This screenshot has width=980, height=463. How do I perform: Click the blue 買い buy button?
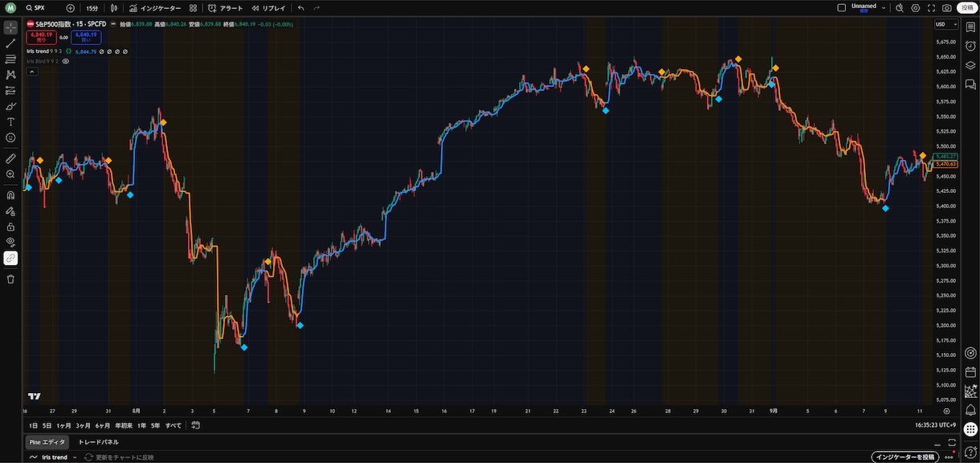pos(85,37)
